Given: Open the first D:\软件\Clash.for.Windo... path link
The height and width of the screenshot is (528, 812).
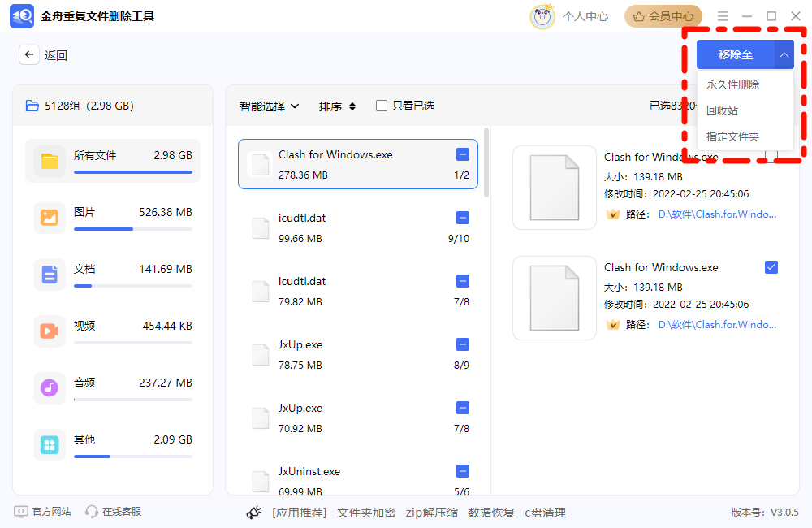Looking at the screenshot, I should [x=717, y=214].
